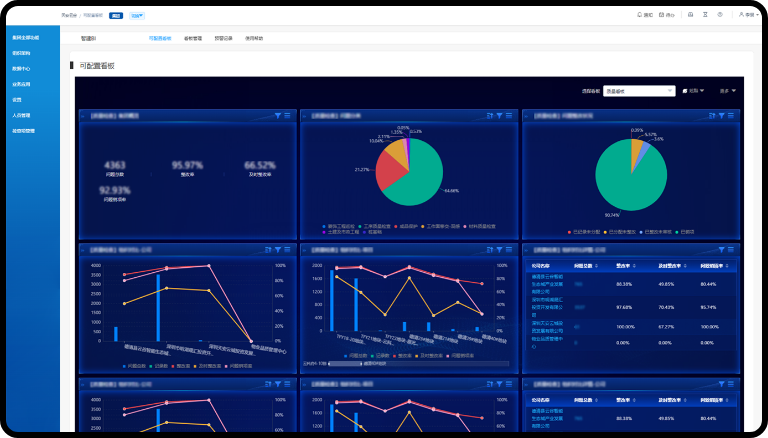The width and height of the screenshot is (768, 438).
Task: Click sort icon on bottom-middle cut-off chart panel
Action: click(x=490, y=384)
